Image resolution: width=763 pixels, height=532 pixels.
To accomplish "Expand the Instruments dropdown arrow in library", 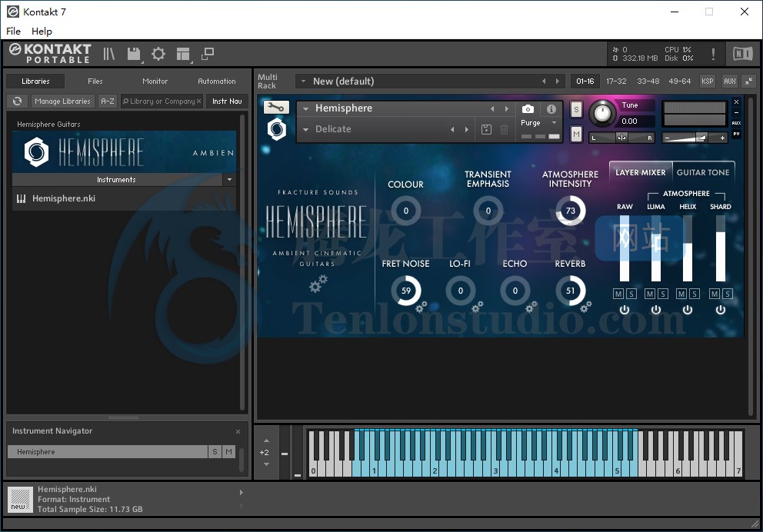I will click(230, 179).
